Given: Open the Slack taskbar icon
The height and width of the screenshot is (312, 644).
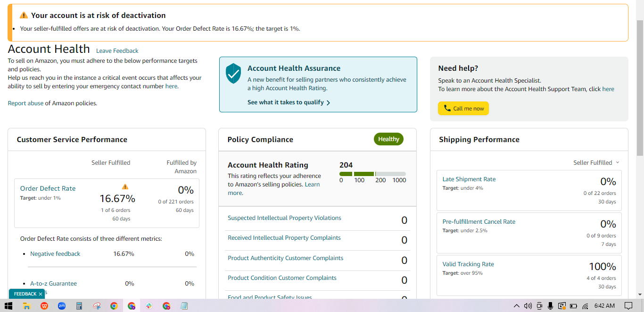Looking at the screenshot, I should (x=149, y=306).
